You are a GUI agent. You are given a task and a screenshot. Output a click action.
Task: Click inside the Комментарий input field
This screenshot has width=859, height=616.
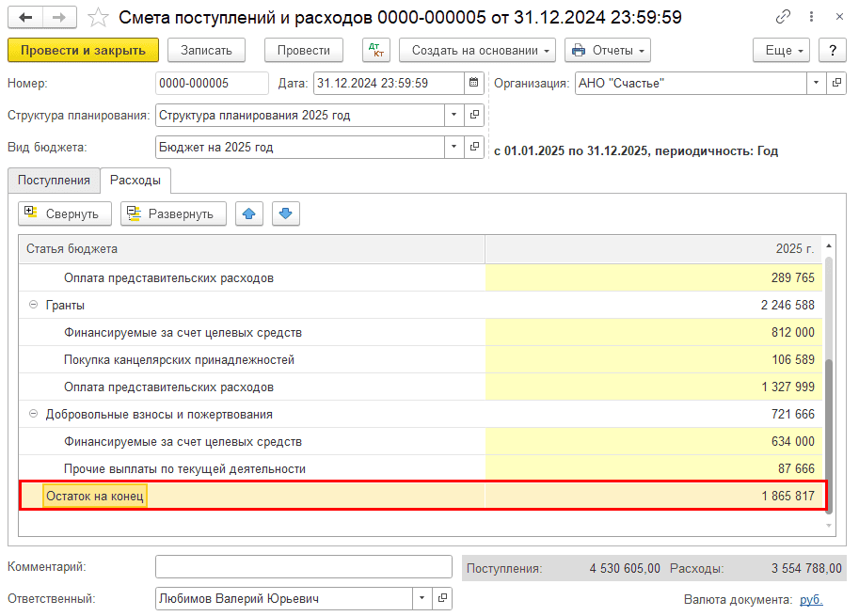click(303, 567)
